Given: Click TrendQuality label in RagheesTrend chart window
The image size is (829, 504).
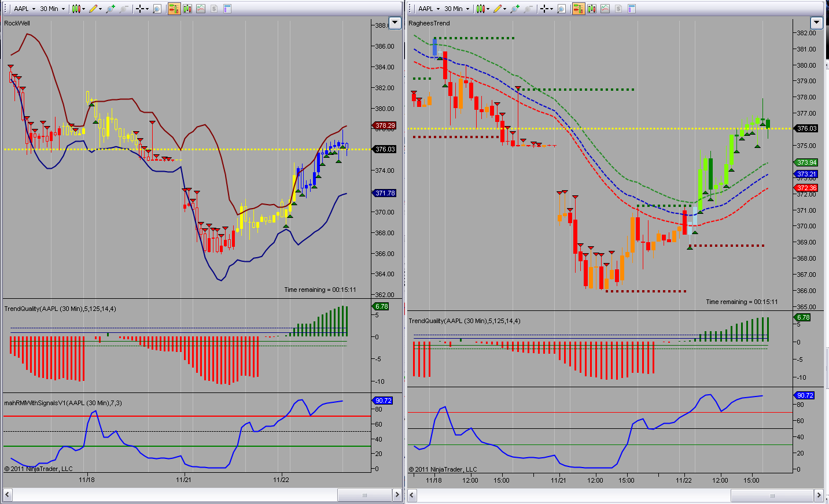Looking at the screenshot, I should point(465,321).
